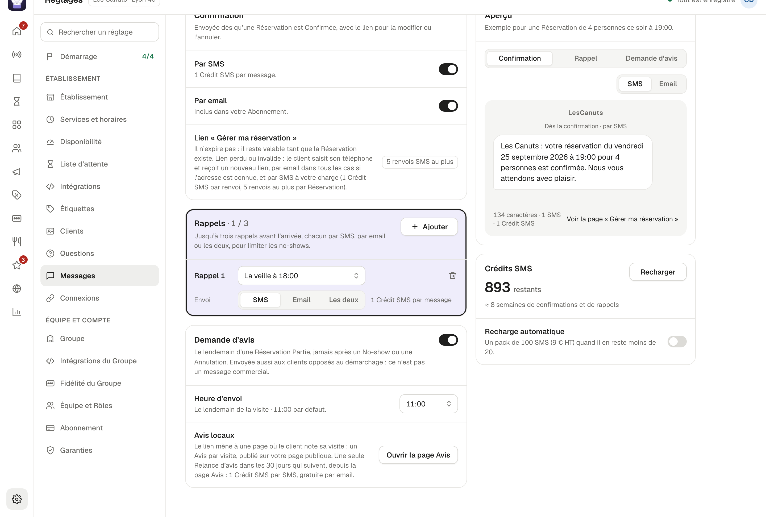Image resolution: width=766 pixels, height=532 pixels.
Task: Open the 11:00 Heure d'envoi dropdown
Action: click(x=428, y=404)
